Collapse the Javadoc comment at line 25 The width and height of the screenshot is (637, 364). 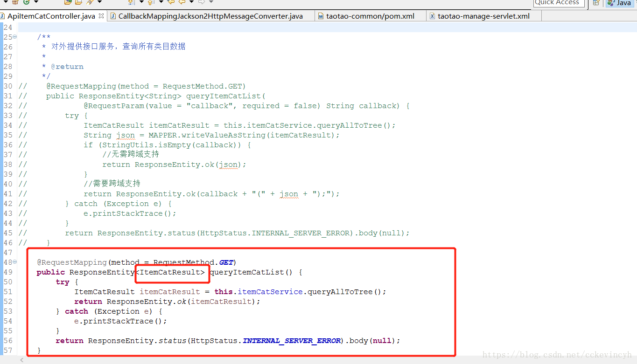(15, 37)
